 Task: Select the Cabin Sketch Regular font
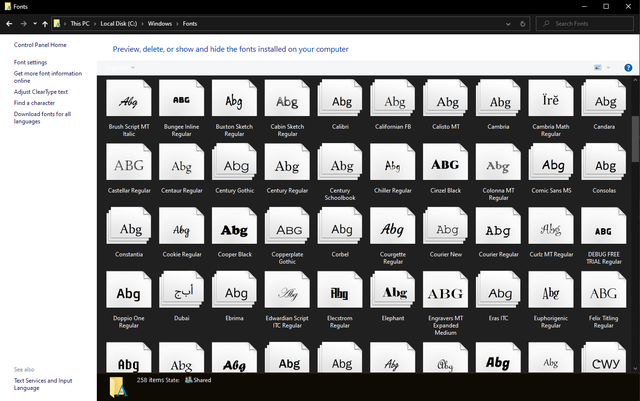[x=287, y=98]
